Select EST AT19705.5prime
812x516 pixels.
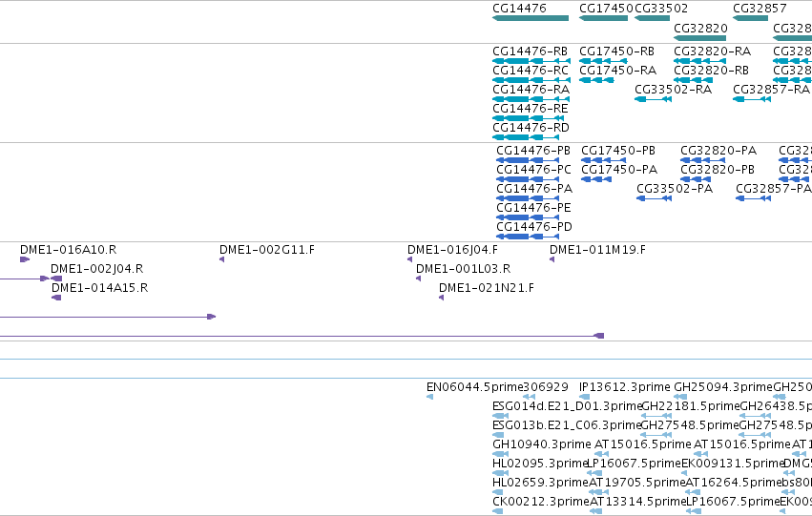[637, 483]
